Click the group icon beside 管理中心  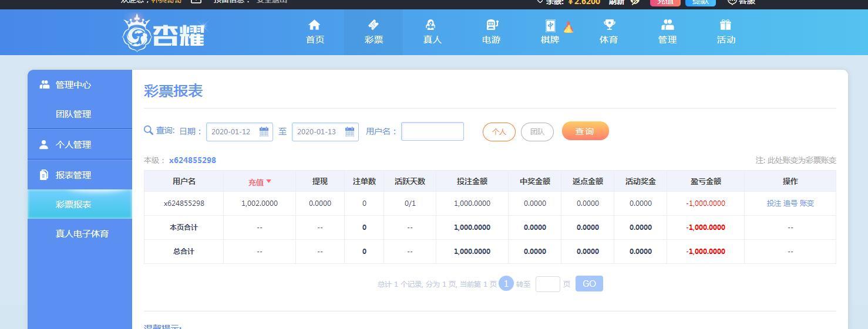pos(45,85)
